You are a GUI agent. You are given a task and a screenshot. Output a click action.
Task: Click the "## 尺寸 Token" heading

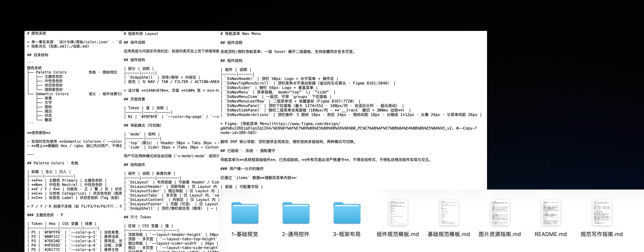point(138,217)
